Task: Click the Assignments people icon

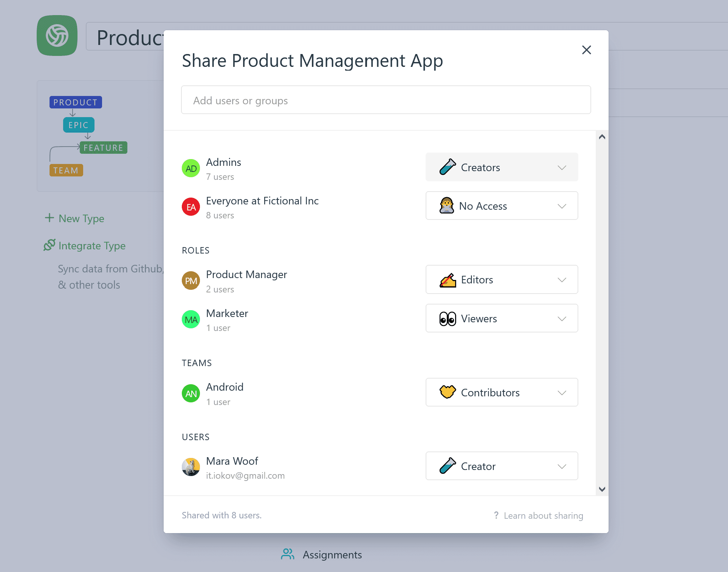Action: point(287,554)
